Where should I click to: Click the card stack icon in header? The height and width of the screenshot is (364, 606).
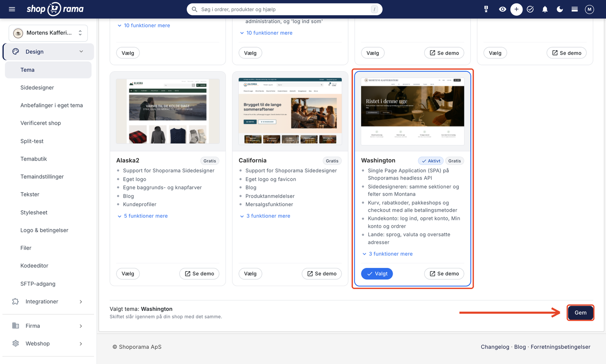click(574, 9)
